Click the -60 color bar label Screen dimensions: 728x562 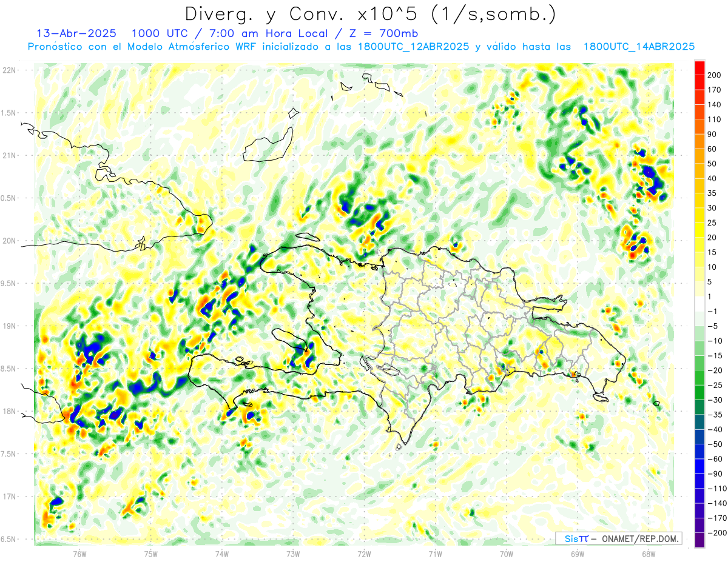(714, 458)
